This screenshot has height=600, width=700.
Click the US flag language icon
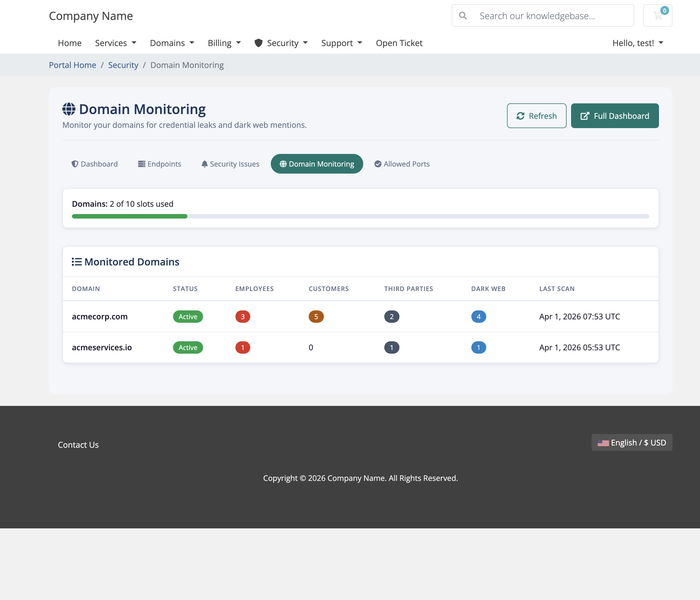[603, 443]
